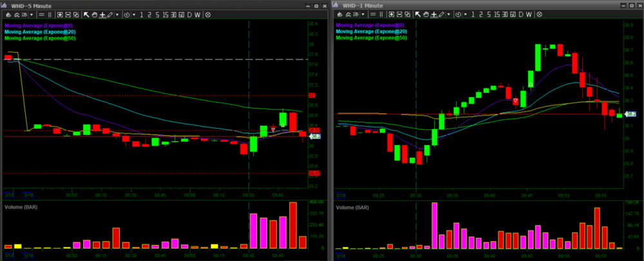Screen dimensions: 644x261
Task: Click clock icon in 1 Minute chart toolbar
Action: 458,14
